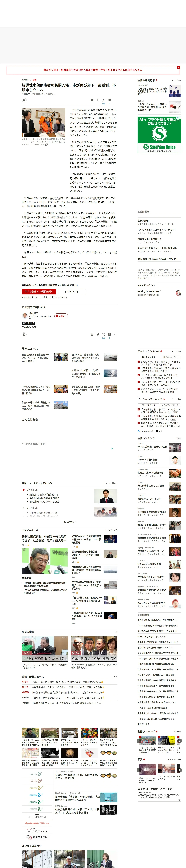Open フォトギャラリー link

click(x=174, y=759)
